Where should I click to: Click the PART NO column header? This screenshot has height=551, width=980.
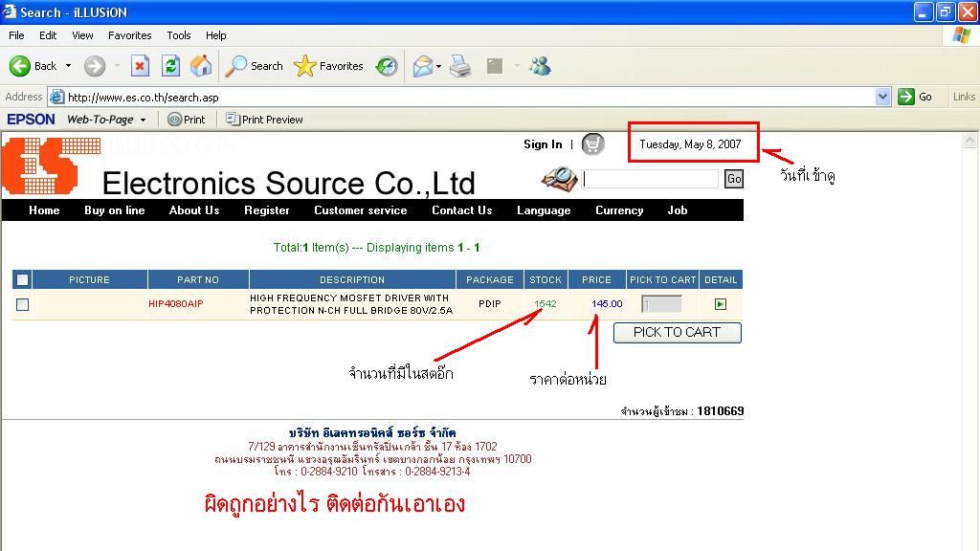click(198, 280)
